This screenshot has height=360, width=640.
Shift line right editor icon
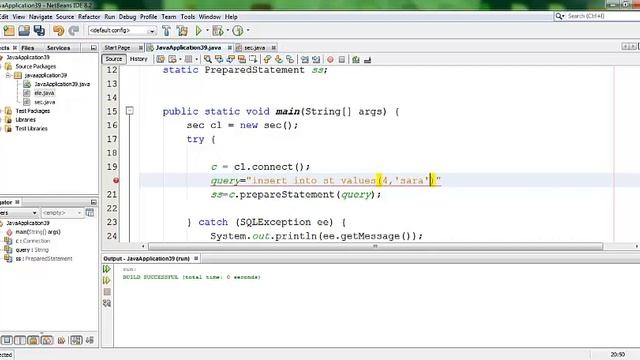click(x=316, y=60)
